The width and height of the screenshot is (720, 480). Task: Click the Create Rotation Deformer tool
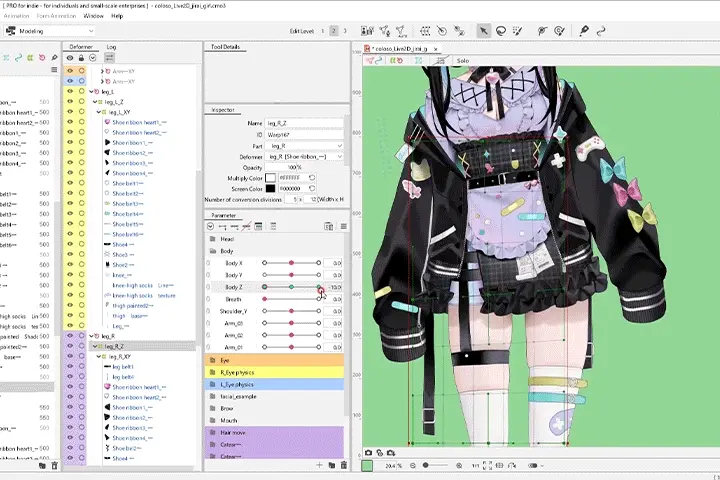click(442, 31)
